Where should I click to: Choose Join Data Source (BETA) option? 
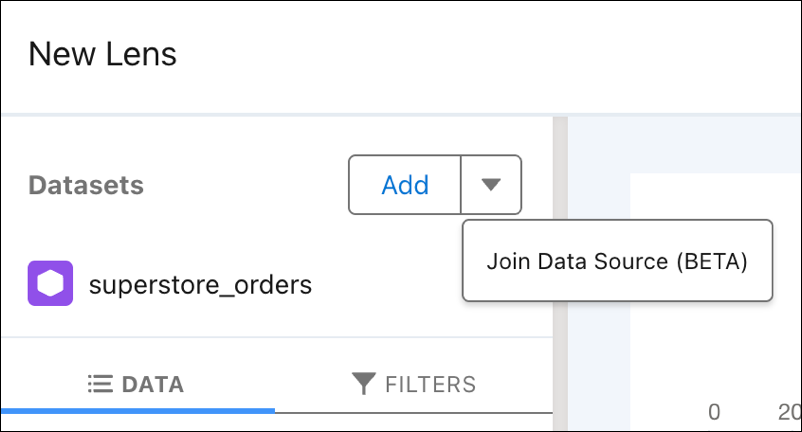617,261
